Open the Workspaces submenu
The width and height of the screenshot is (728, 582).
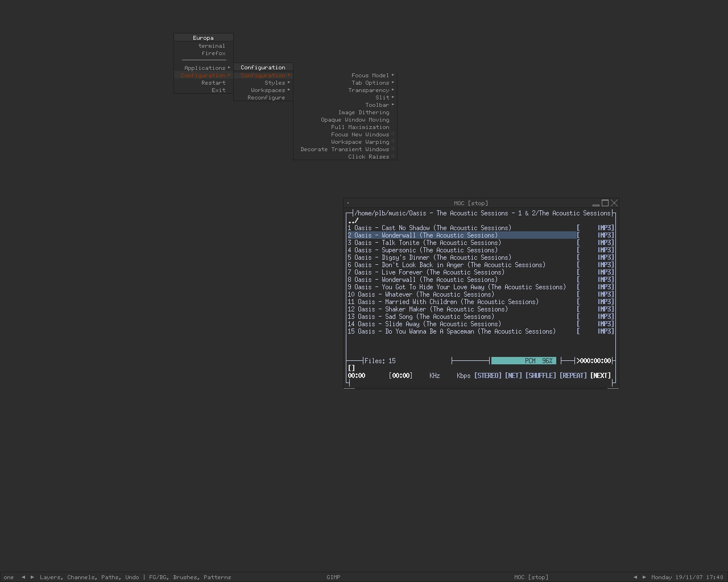coord(263,90)
